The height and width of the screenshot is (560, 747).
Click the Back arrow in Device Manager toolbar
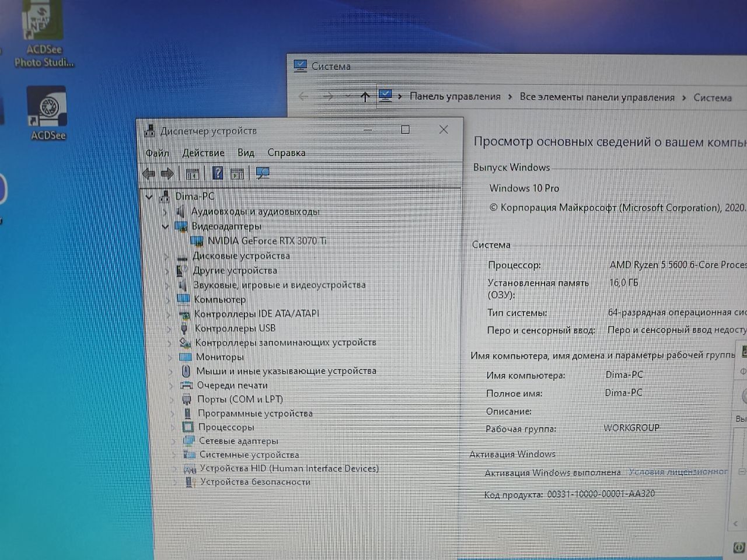149,173
